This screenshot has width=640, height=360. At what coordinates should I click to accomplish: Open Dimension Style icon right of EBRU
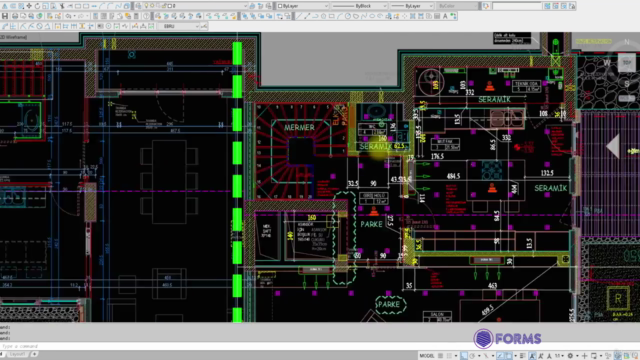pos(204,26)
